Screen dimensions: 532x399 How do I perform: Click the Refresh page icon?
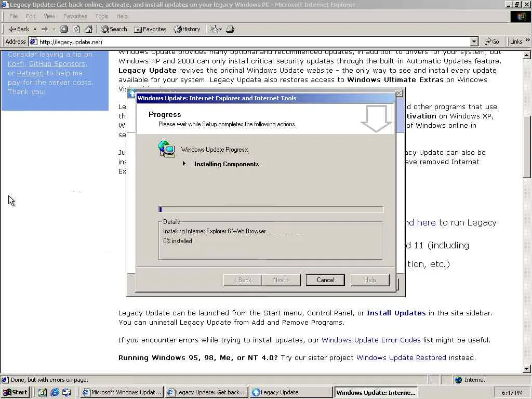point(76,29)
